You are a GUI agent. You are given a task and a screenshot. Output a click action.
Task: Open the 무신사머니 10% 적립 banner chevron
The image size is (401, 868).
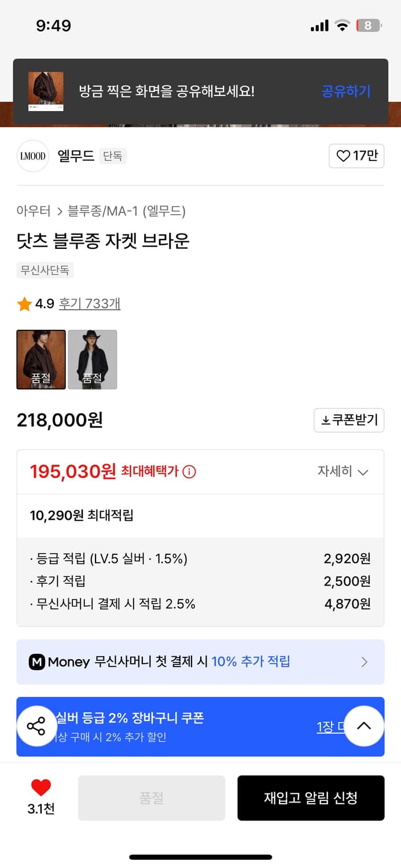tap(365, 661)
